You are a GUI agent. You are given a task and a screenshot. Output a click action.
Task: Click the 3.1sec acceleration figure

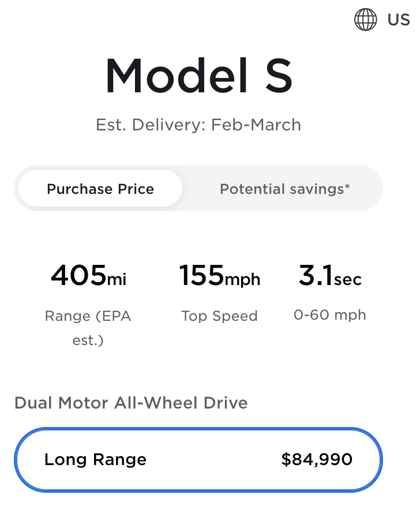[330, 276]
